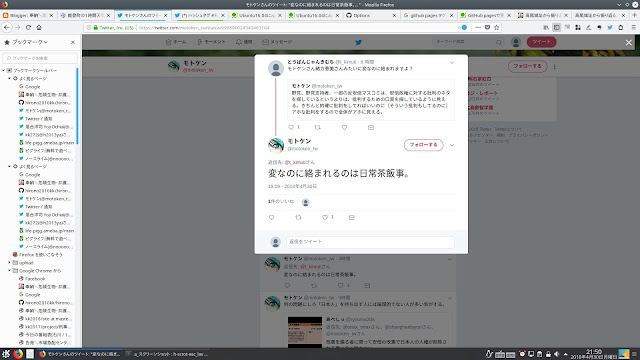This screenshot has height=360, width=640.
Task: Click the Twitter bird logo in header
Action: 358,42
